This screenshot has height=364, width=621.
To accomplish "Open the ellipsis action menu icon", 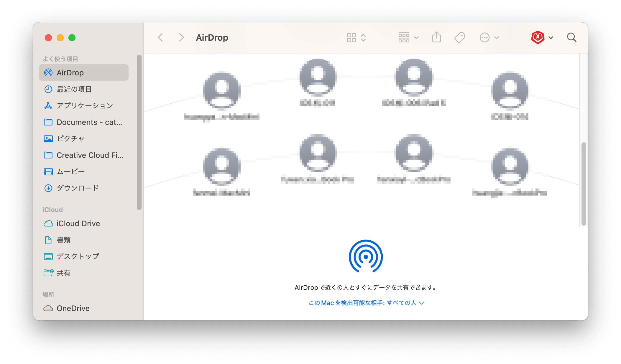I will [485, 38].
